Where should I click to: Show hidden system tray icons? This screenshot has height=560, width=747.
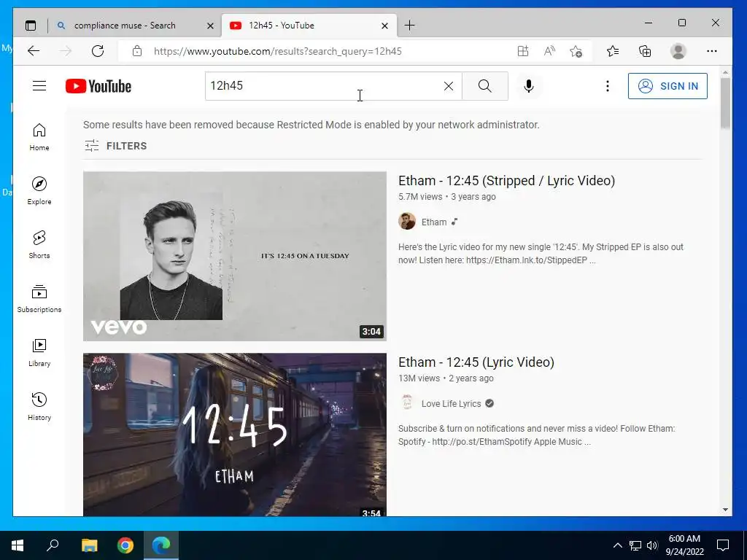tap(617, 545)
